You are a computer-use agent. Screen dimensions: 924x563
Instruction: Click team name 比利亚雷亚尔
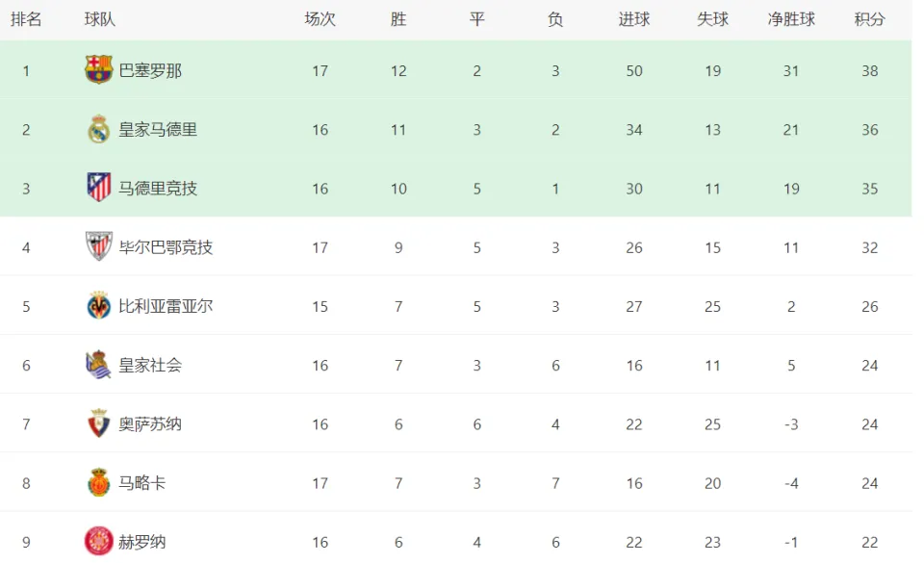166,306
